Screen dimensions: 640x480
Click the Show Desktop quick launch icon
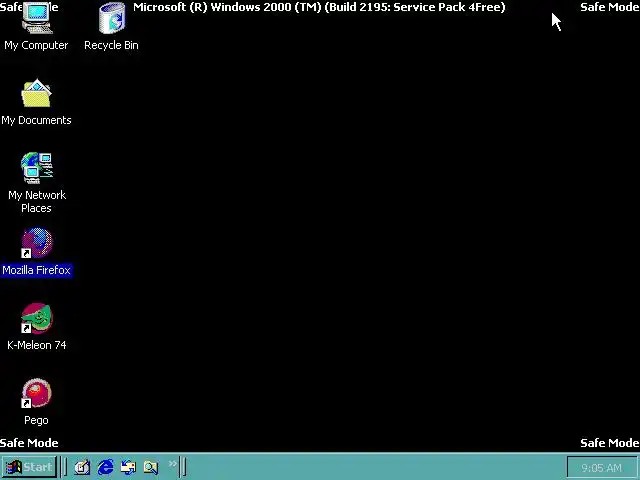(82, 467)
